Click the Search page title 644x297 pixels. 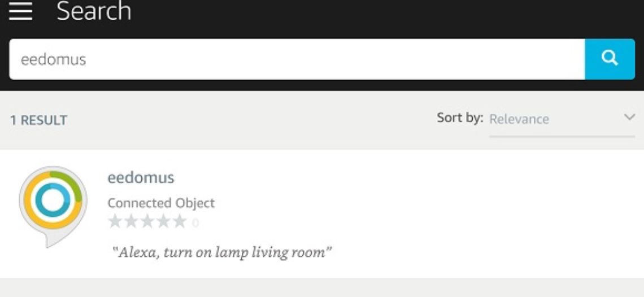click(x=94, y=11)
